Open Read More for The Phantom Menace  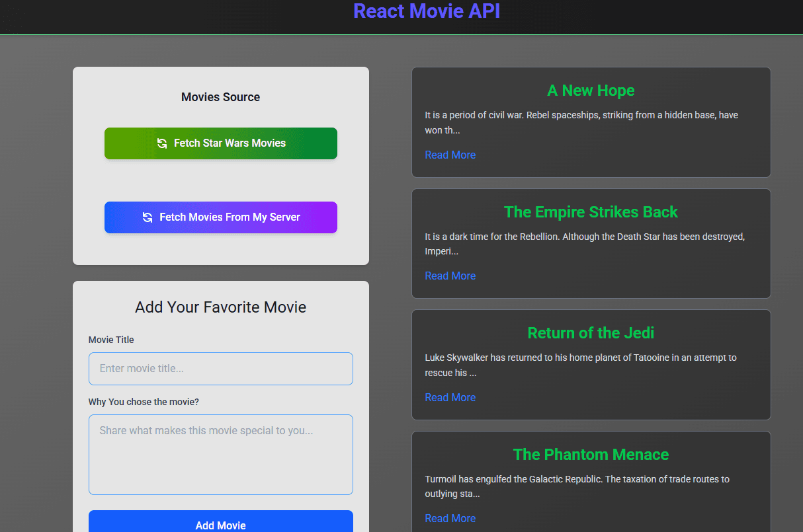click(x=450, y=518)
